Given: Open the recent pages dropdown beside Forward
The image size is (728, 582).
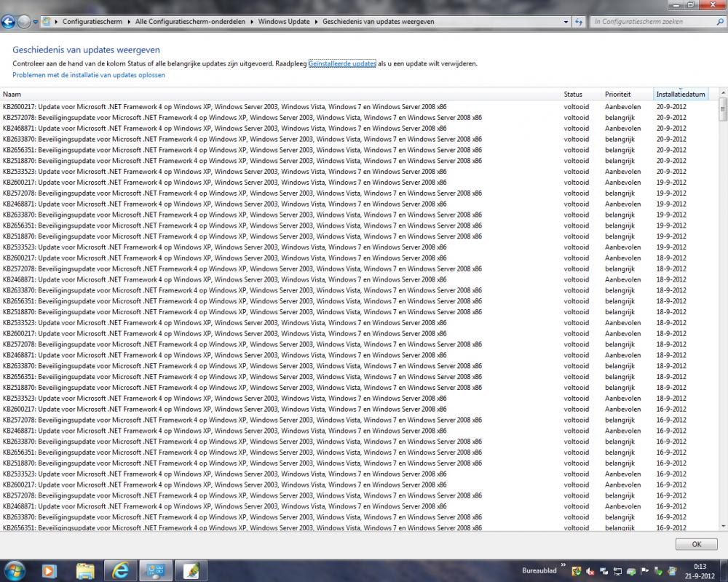Looking at the screenshot, I should tap(35, 22).
